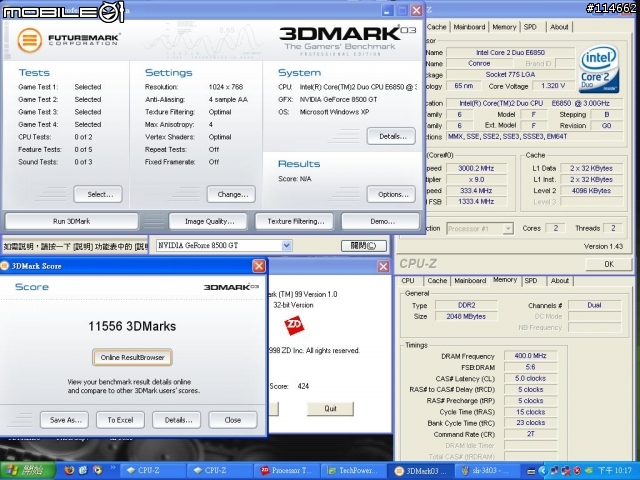
Task: Open the Options... button under Results
Action: coord(391,194)
